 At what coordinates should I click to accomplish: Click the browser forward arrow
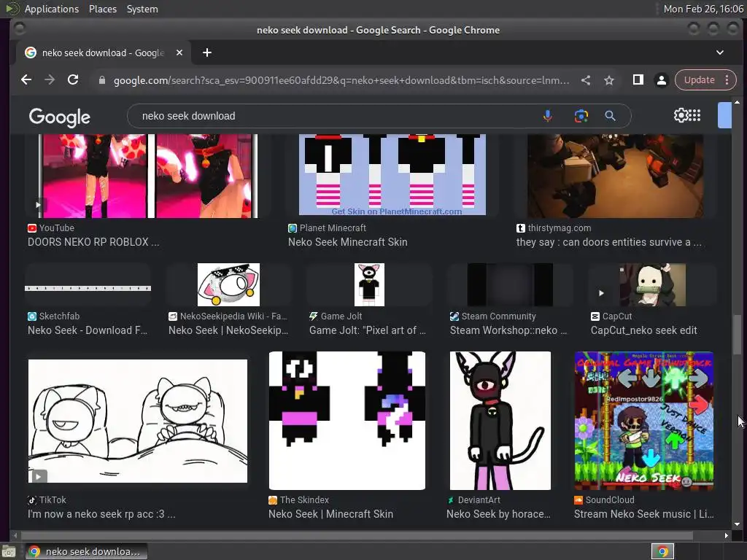(50, 80)
